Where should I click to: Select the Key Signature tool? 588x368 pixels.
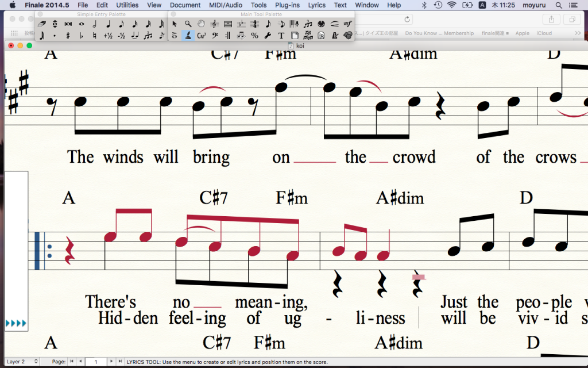pos(241,24)
